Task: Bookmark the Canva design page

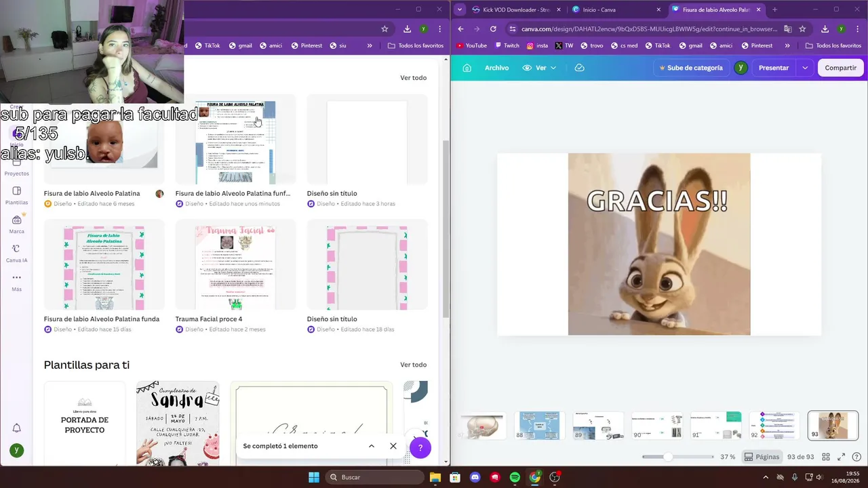Action: click(x=802, y=29)
